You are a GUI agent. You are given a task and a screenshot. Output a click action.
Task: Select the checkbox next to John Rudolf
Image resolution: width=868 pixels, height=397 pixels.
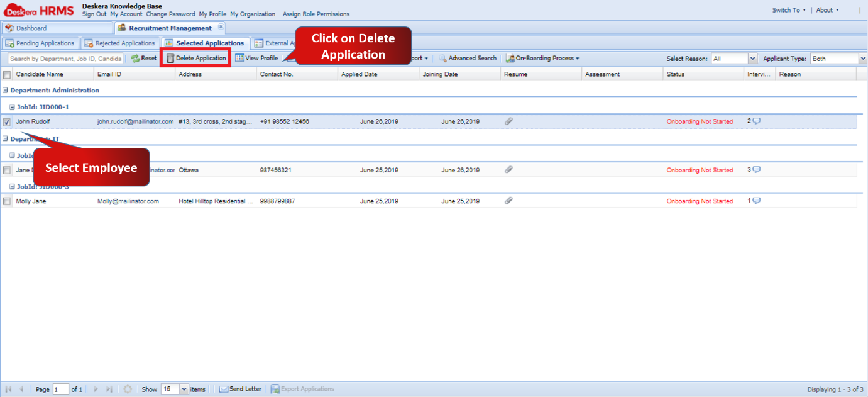6,121
